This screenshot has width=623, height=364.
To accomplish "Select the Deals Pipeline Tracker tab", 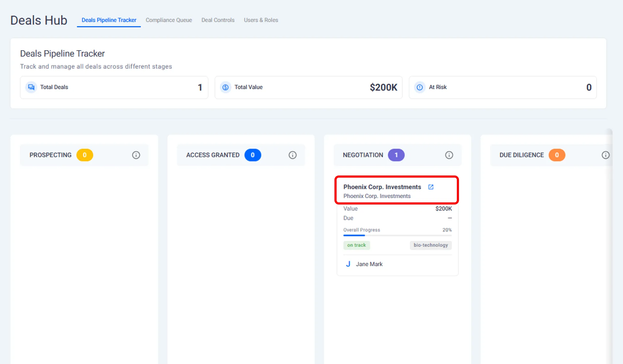I will (x=109, y=20).
